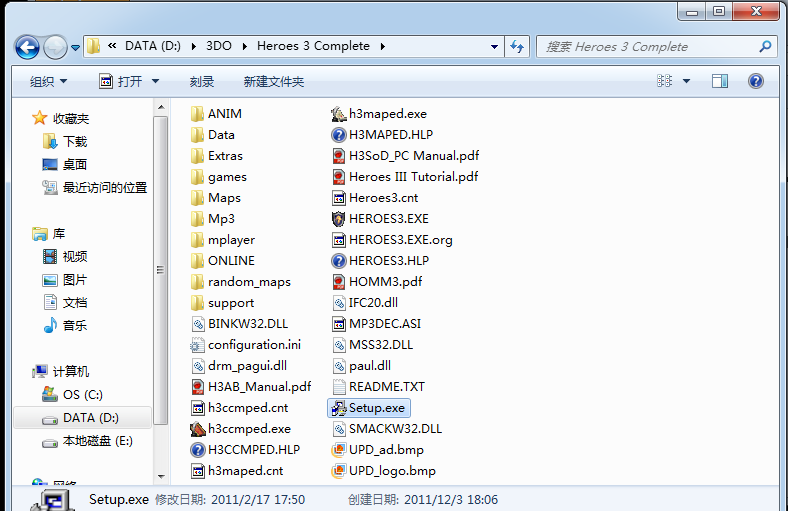Viewport: 788px width, 511px height.
Task: Click the H3SoD_PC Manual.pdf icon
Action: point(339,155)
